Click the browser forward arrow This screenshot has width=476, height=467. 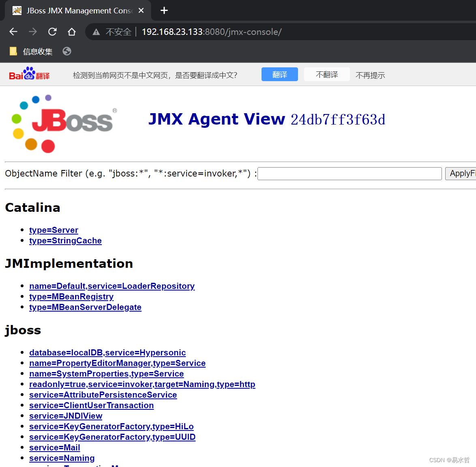tap(33, 32)
